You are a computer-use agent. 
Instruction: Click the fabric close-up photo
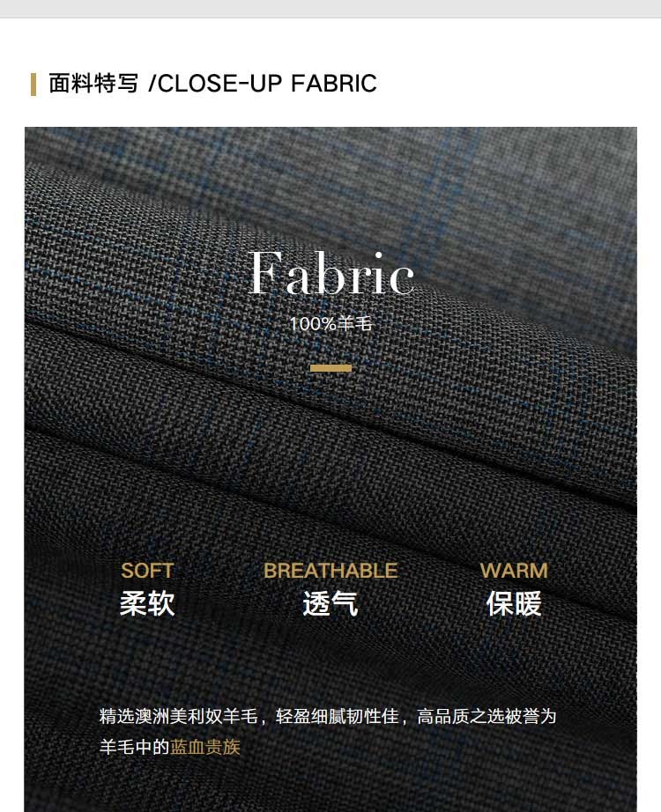(x=330, y=469)
